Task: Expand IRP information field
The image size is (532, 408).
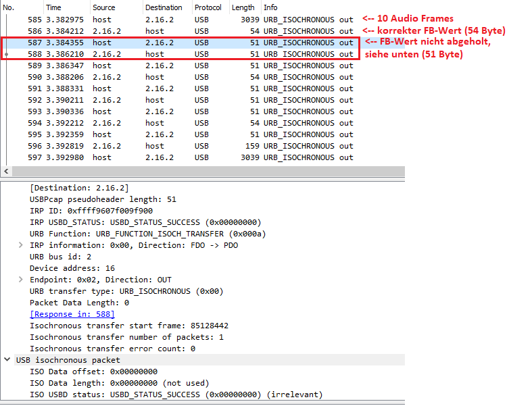Action: [21, 245]
